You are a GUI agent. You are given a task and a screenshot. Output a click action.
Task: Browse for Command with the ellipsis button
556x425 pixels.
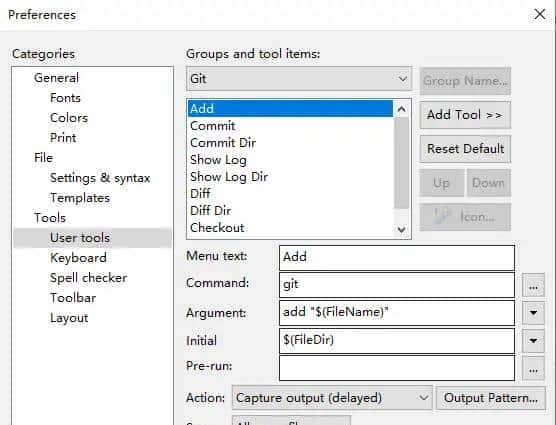tap(533, 285)
